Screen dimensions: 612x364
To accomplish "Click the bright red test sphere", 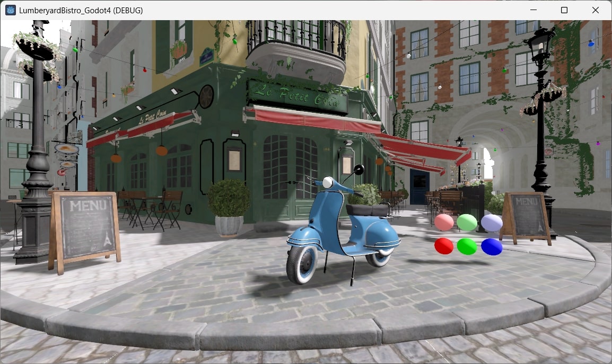I will click(x=443, y=245).
